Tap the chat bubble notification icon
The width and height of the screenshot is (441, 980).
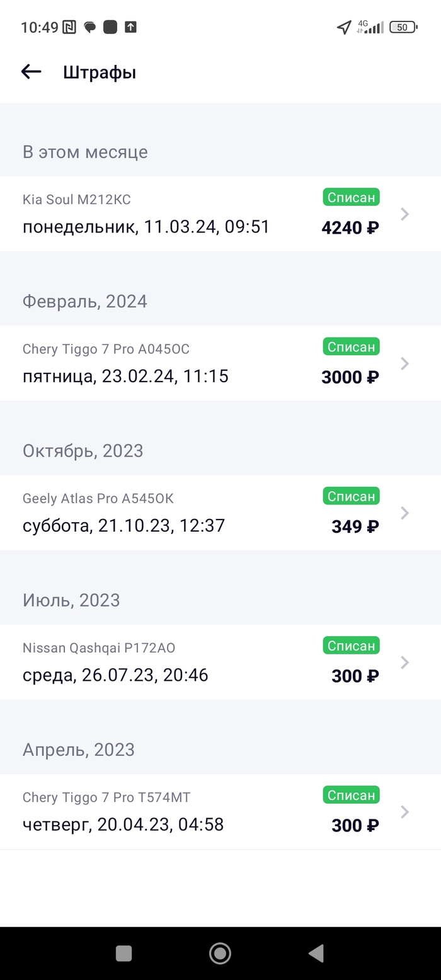(90, 27)
